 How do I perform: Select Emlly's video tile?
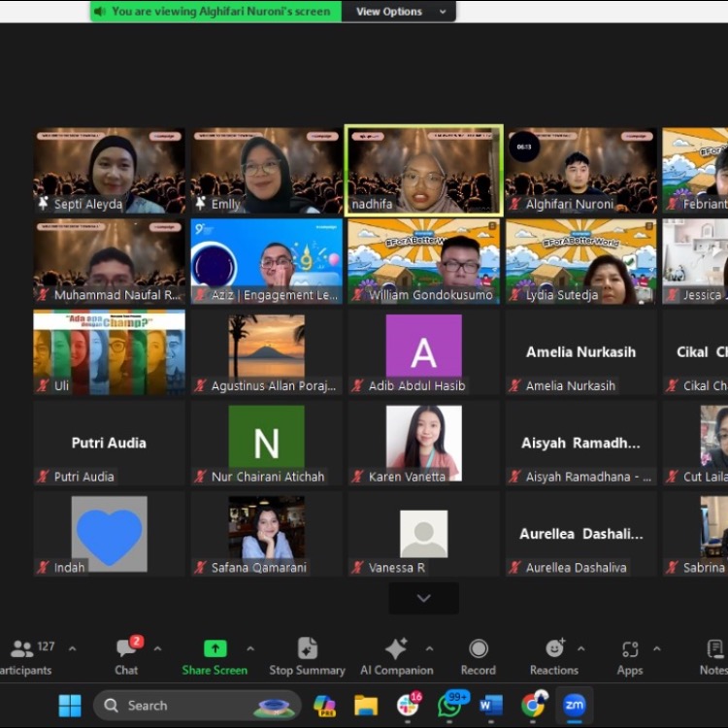click(x=267, y=171)
